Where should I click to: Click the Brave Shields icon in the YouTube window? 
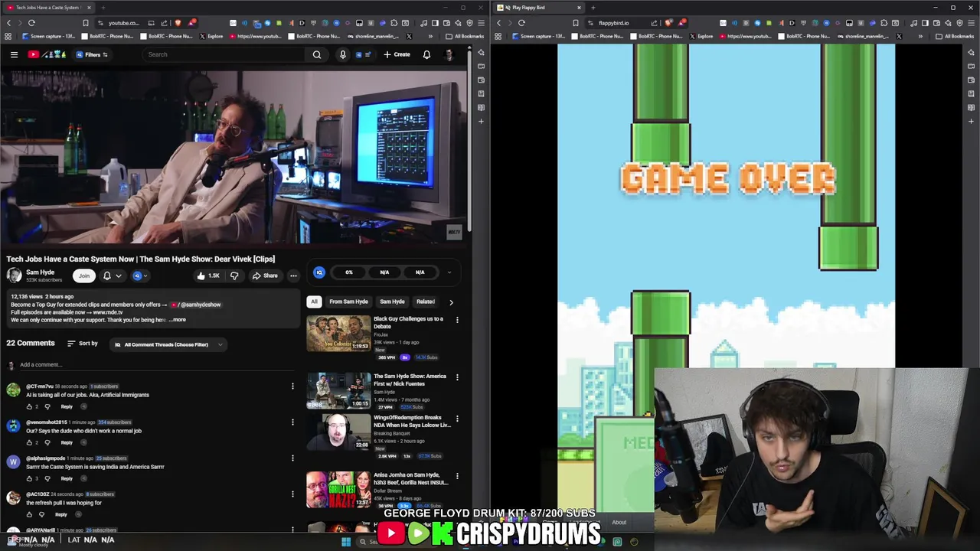178,23
